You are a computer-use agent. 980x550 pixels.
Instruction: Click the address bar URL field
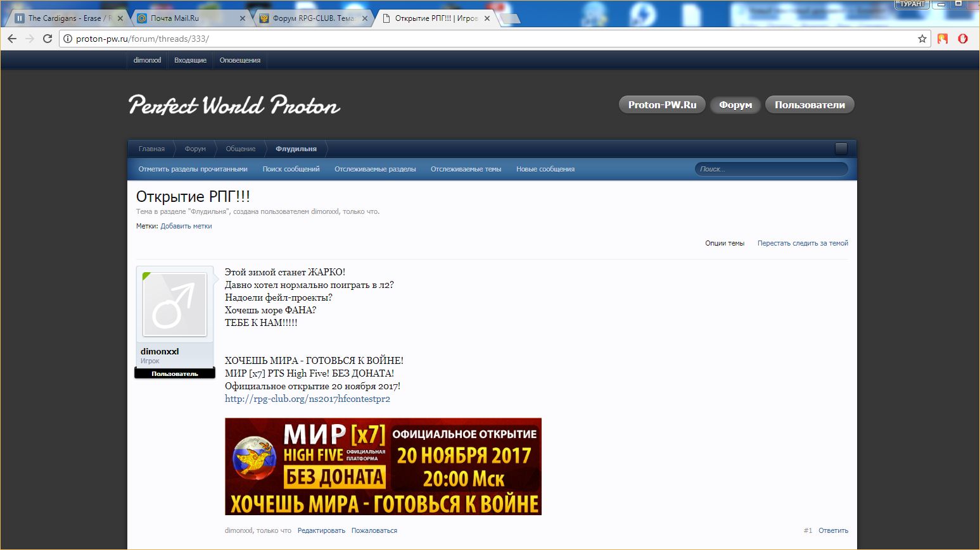494,39
